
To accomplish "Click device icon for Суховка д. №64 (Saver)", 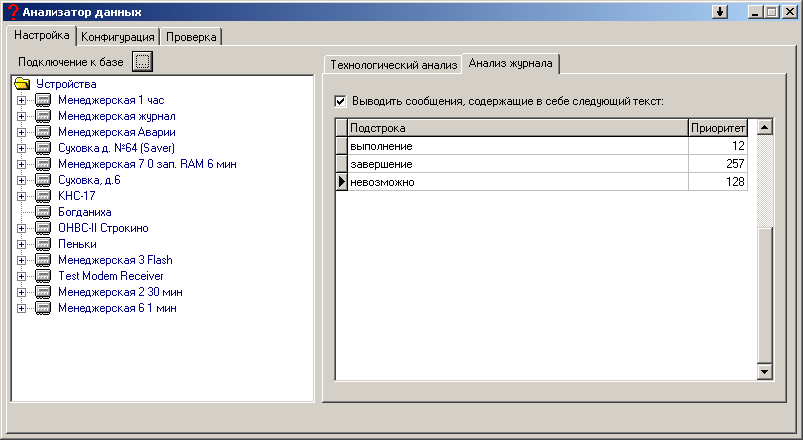I will pyautogui.click(x=43, y=148).
